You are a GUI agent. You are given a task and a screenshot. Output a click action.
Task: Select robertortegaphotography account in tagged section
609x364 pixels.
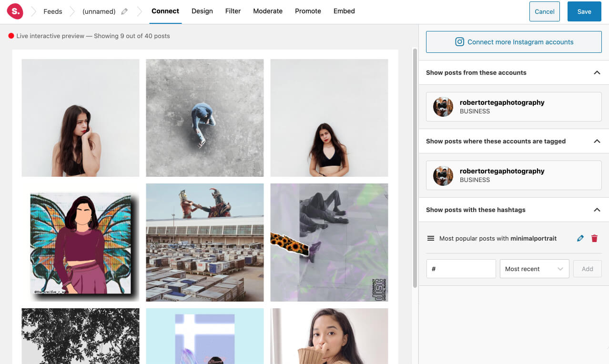click(514, 175)
